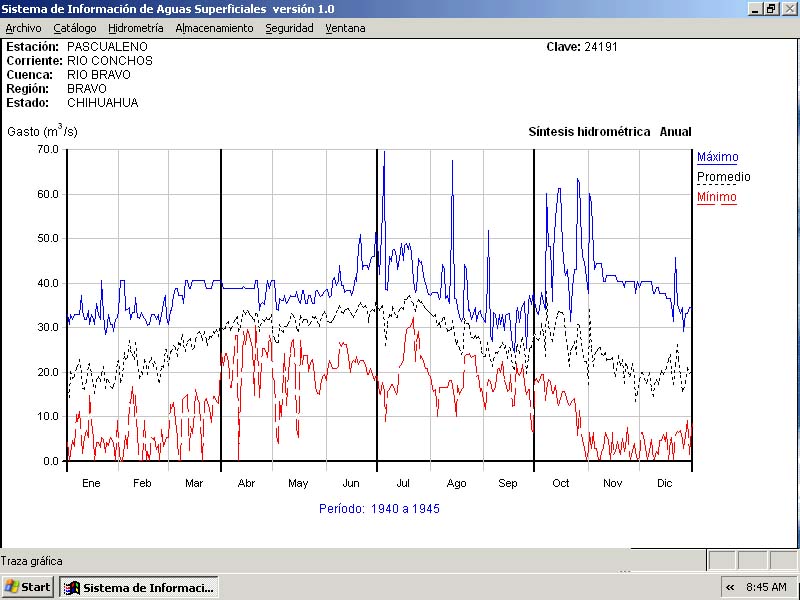Click the Promedio legend entry
Viewport: 800px width, 600px height.
pyautogui.click(x=723, y=177)
